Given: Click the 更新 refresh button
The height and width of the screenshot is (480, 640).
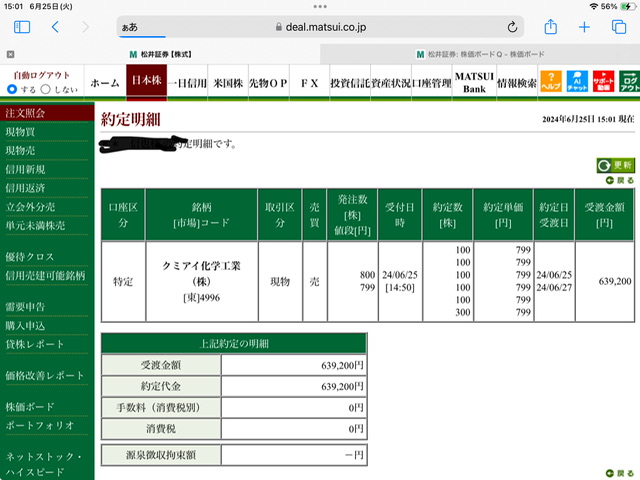Looking at the screenshot, I should click(x=616, y=165).
